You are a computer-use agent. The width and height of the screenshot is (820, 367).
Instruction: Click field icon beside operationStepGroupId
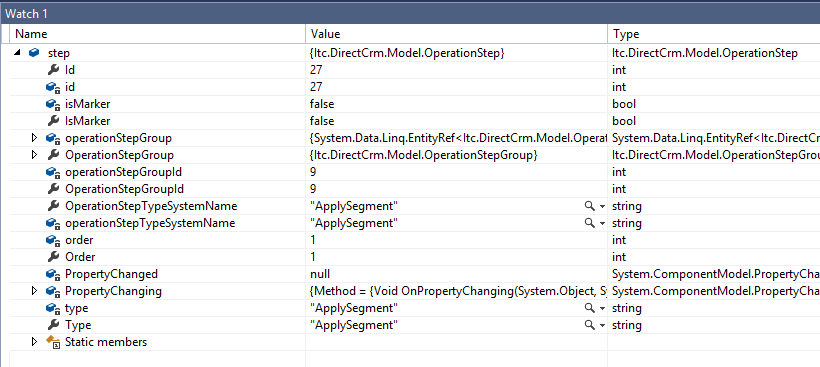tap(53, 173)
